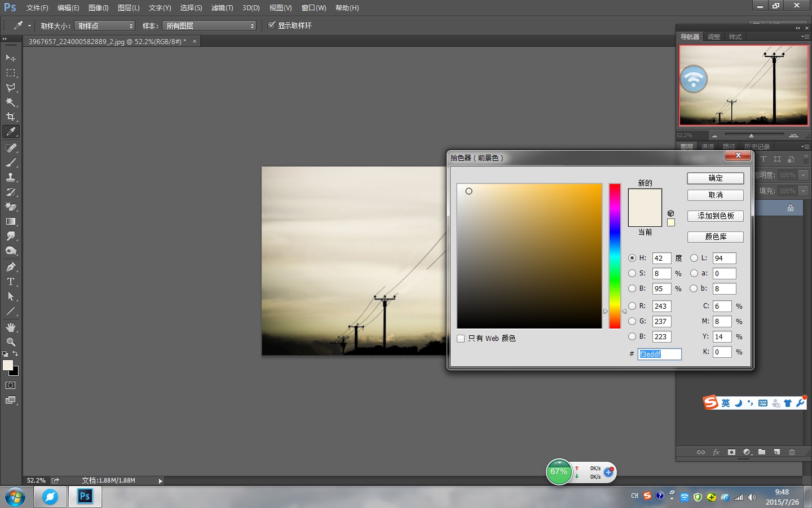Click the 添加到色板 button
Viewport: 812px width, 508px height.
[x=715, y=216]
